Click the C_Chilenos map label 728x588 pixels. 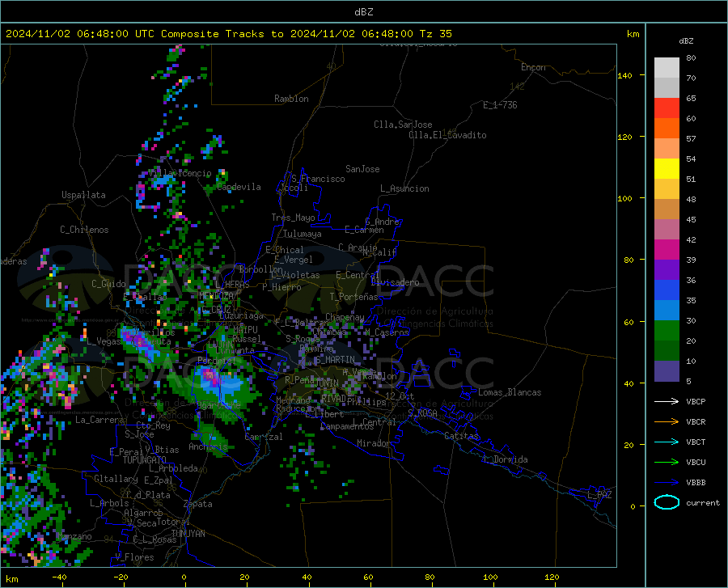click(x=84, y=230)
